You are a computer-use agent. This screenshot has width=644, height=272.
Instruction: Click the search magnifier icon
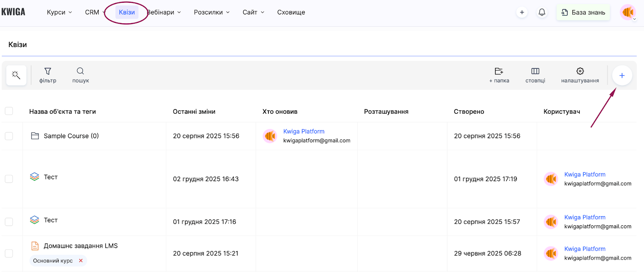[80, 72]
